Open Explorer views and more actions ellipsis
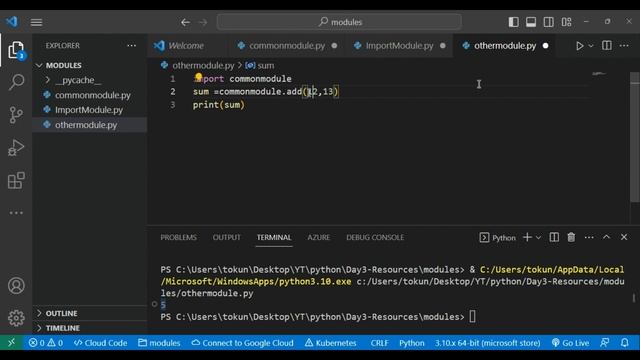 coord(131,45)
